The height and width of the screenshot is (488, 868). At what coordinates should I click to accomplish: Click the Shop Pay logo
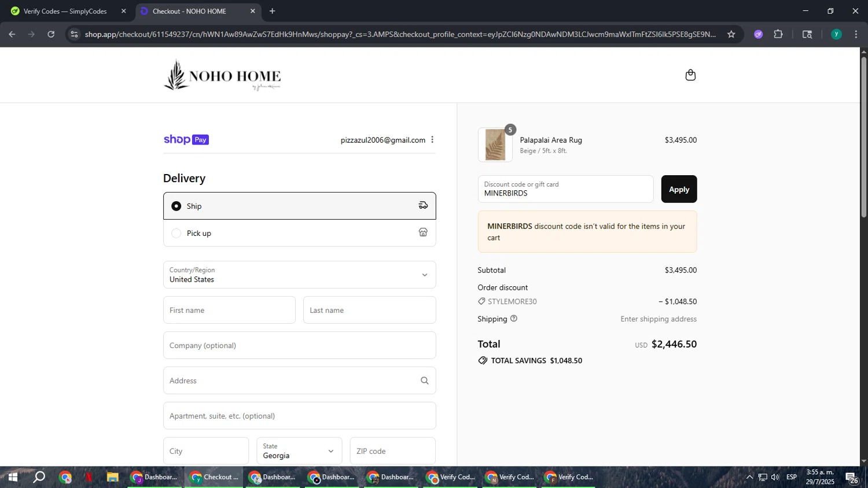tap(186, 139)
